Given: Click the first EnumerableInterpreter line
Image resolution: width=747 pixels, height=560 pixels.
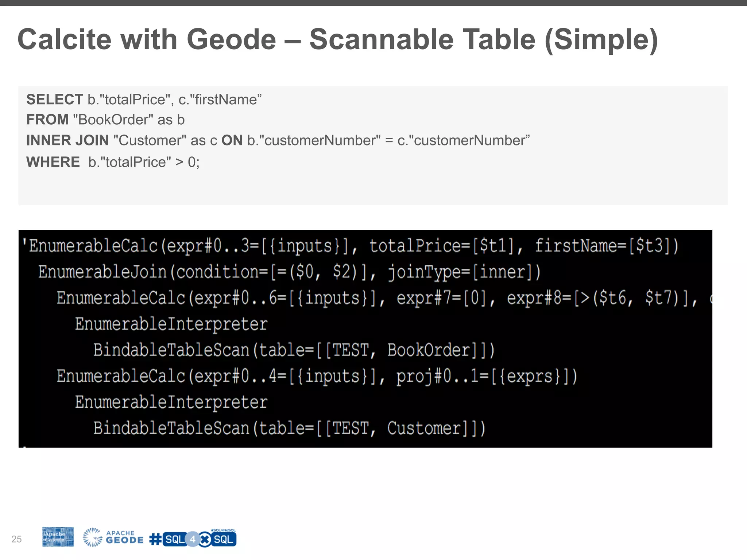Looking at the screenshot, I should point(171,324).
